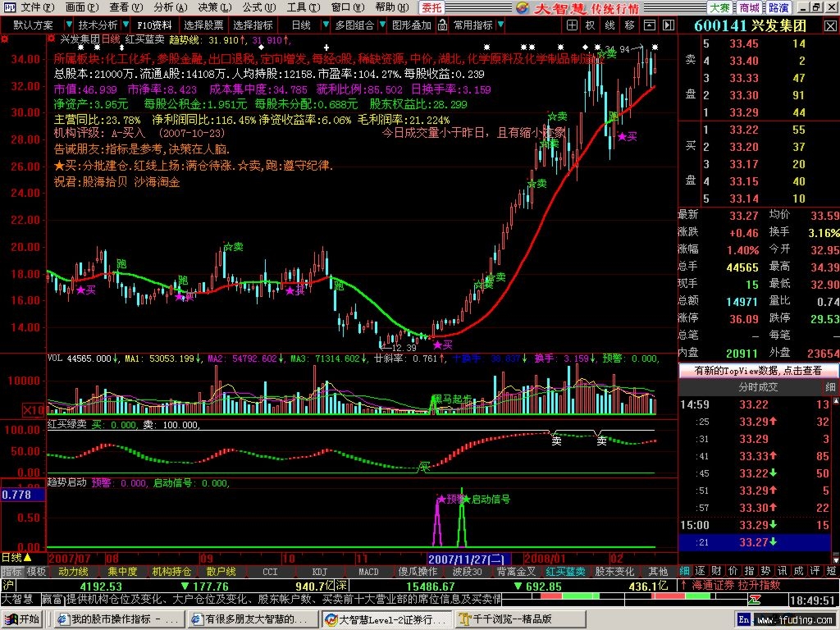Click the 日线 yellow triangle at chart bottom

[27, 558]
